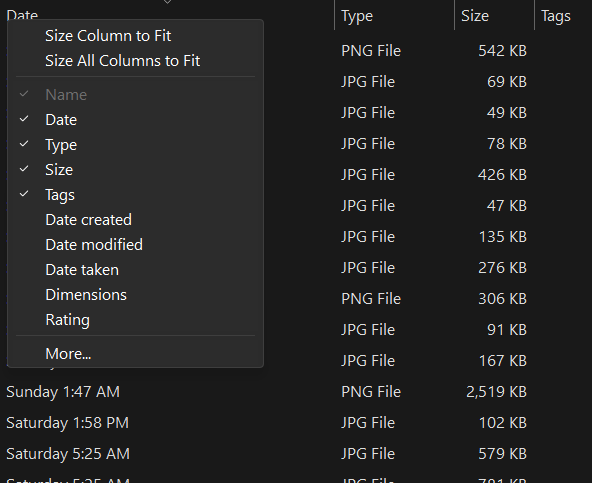Show the Dimensions column
Screen dimensions: 592x483
click(135, 295)
